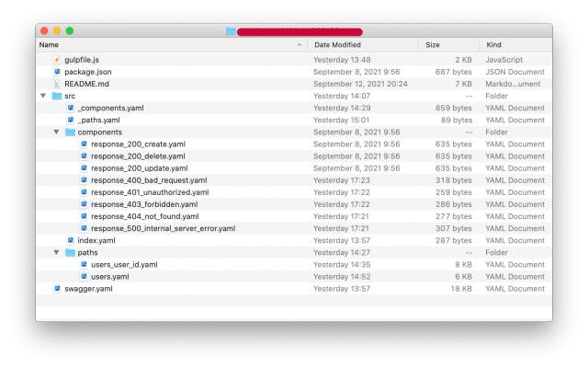
Task: Collapse the src folder disclosure triangle
Action: [42, 96]
